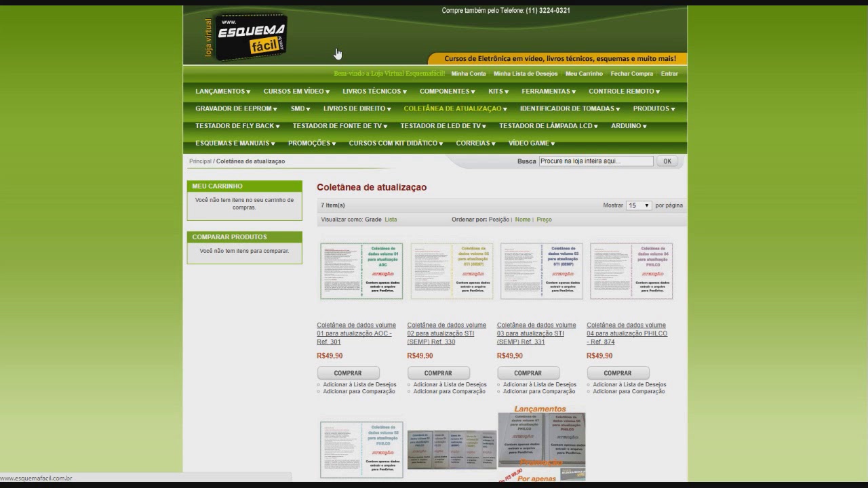The height and width of the screenshot is (488, 868).
Task: Go to Minha Conta
Action: pyautogui.click(x=469, y=74)
